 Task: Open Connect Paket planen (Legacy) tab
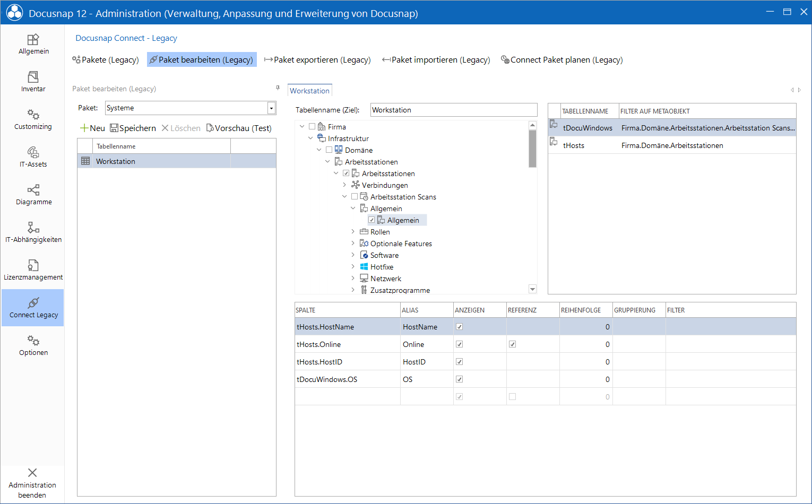pyautogui.click(x=562, y=59)
